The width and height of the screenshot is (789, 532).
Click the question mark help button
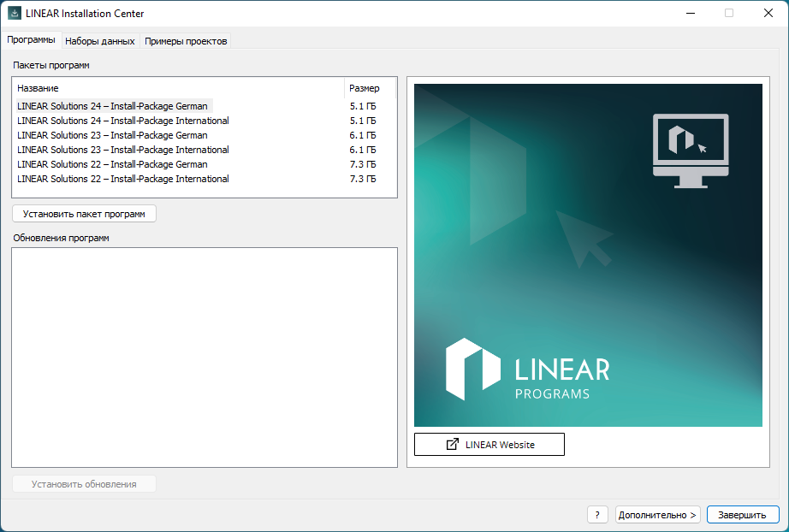[x=597, y=515]
